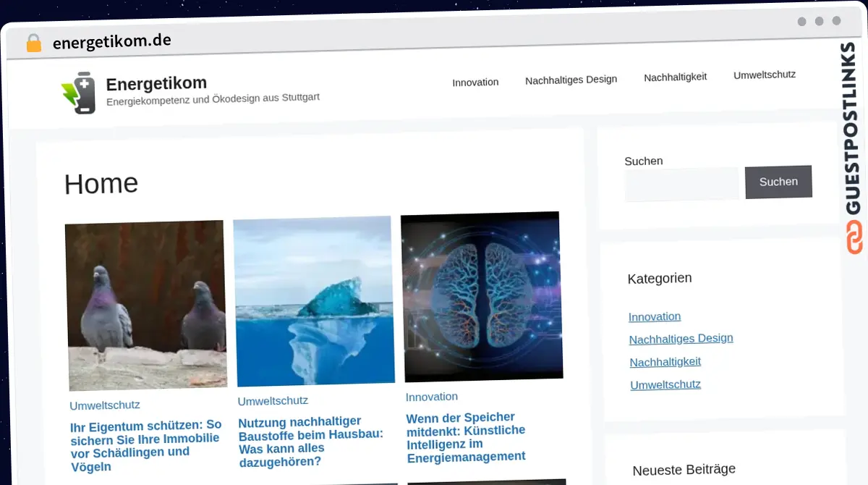868x485 pixels.
Task: Open the Umweltschutz category in Kategorien
Action: click(x=665, y=384)
